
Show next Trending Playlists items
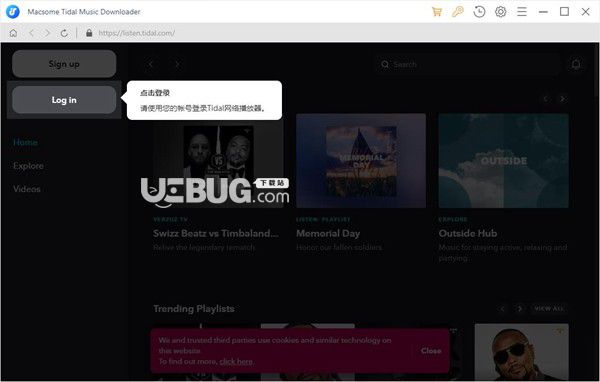click(x=519, y=309)
